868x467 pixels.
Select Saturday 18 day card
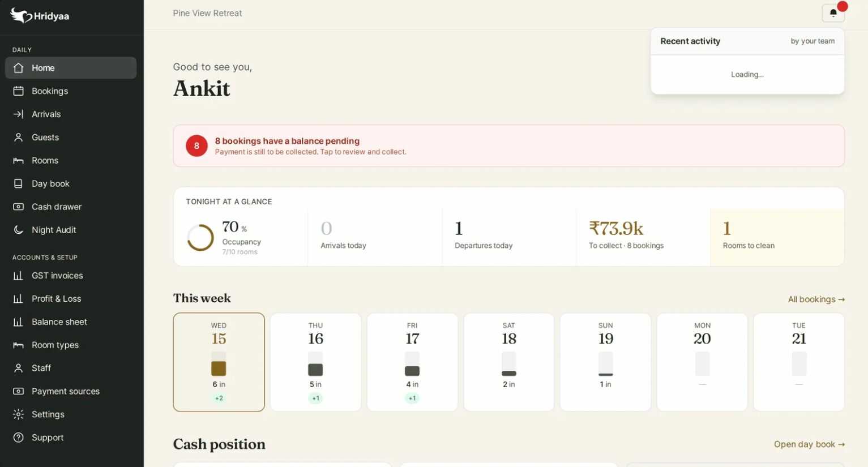[508, 362]
